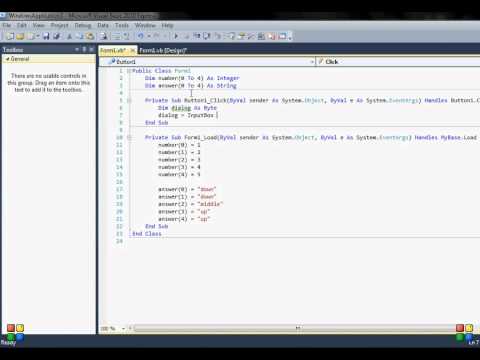Click the Dim answer(0 To 4) As String line
Viewport: 480px width, 360px height.
tap(191, 86)
